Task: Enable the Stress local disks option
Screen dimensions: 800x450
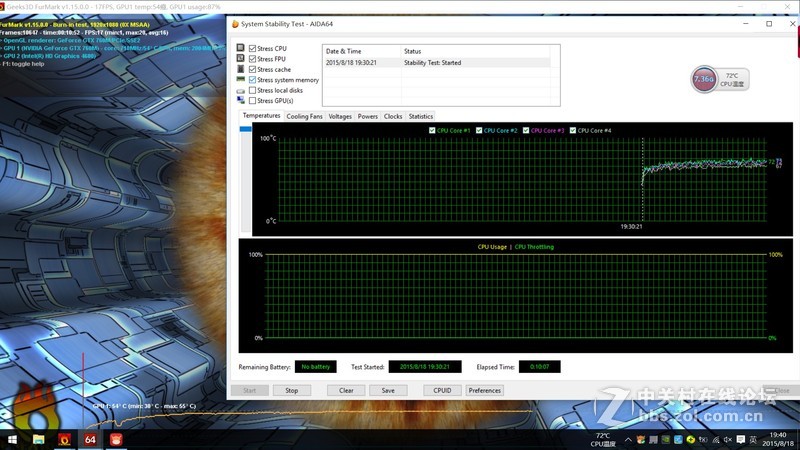Action: tap(252, 90)
